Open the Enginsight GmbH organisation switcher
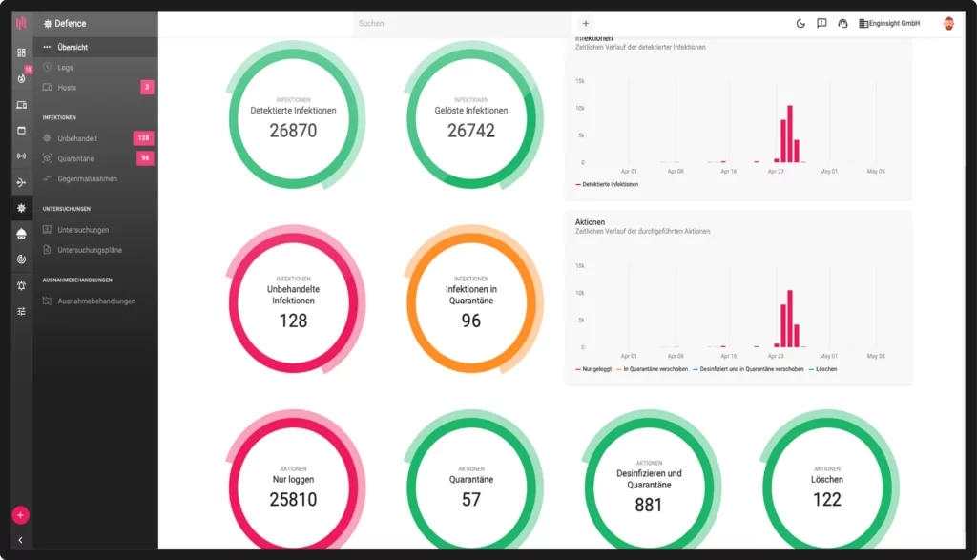The image size is (977, 560). pos(889,24)
